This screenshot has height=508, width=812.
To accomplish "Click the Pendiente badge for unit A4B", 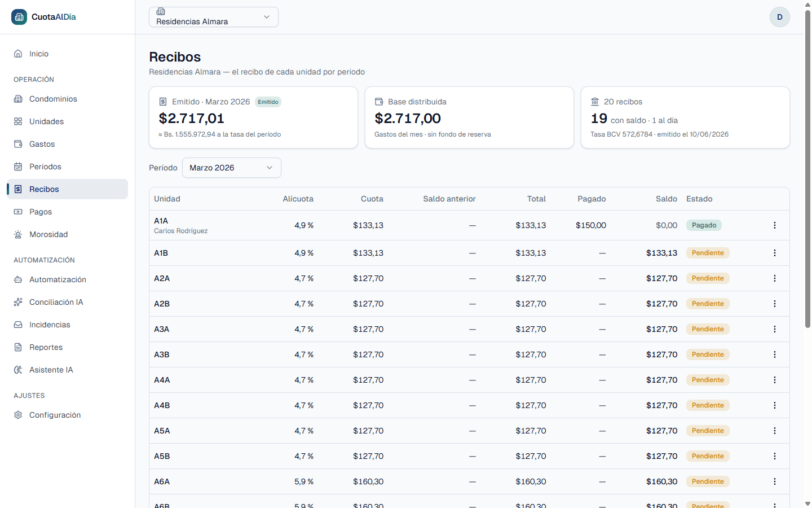I will pyautogui.click(x=708, y=405).
